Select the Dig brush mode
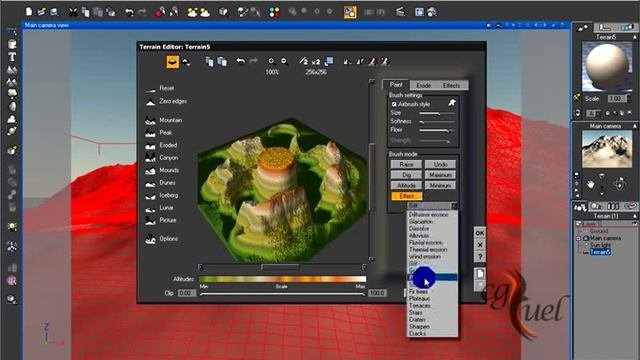 click(x=406, y=175)
